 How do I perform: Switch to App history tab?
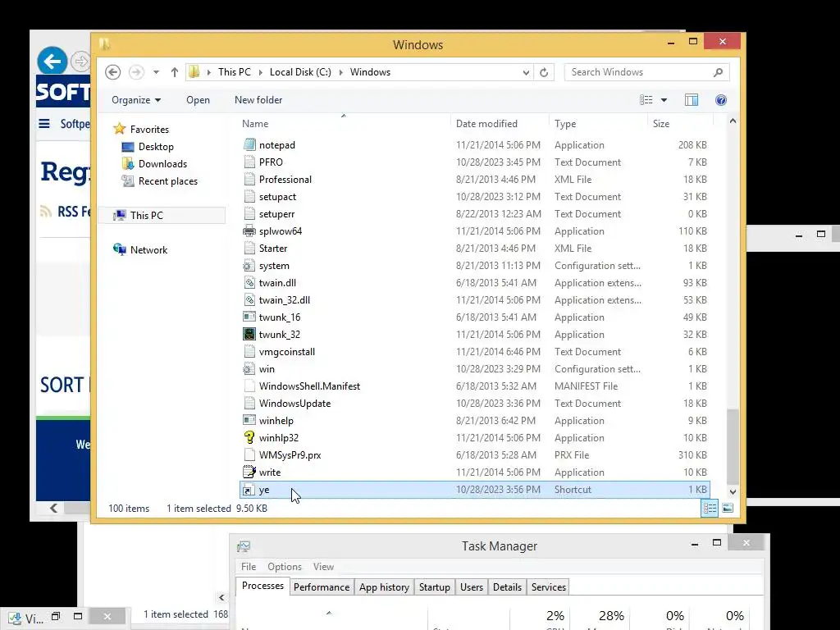[x=384, y=587]
